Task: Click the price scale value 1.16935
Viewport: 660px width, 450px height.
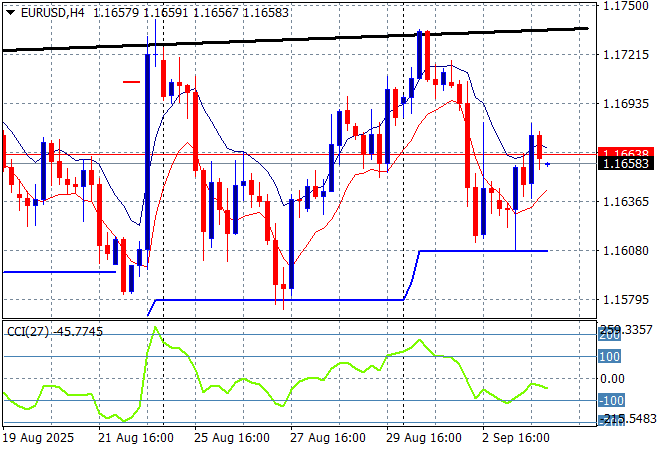Action: click(626, 104)
